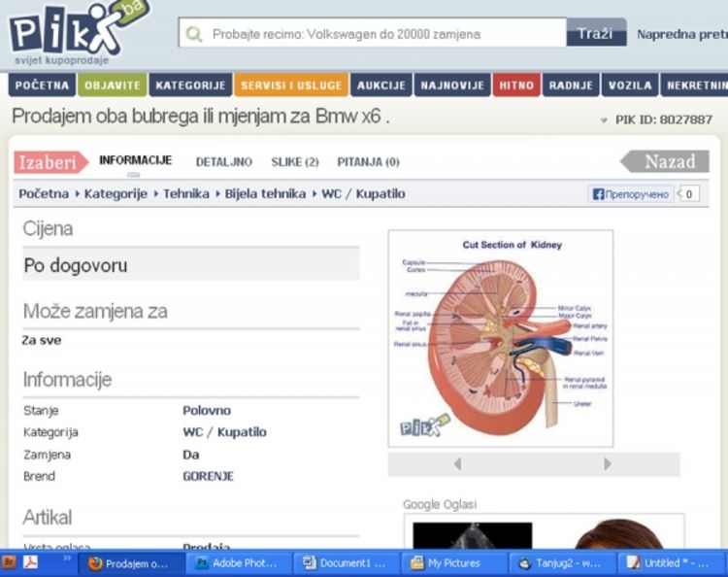Screen dimensions: 728x577
Task: Launch Adobe Bridge quick launch icon
Action: (10, 562)
